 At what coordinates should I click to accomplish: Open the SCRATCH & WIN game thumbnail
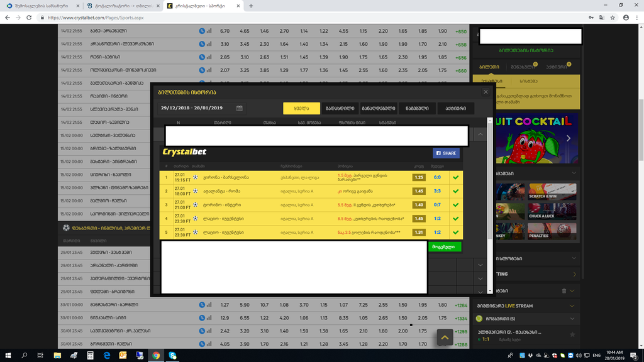coord(552,192)
